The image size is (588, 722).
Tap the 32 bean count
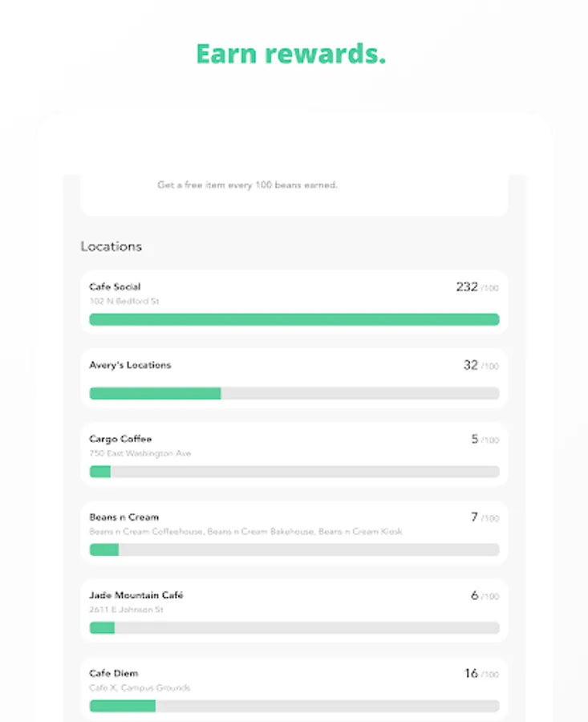click(471, 365)
